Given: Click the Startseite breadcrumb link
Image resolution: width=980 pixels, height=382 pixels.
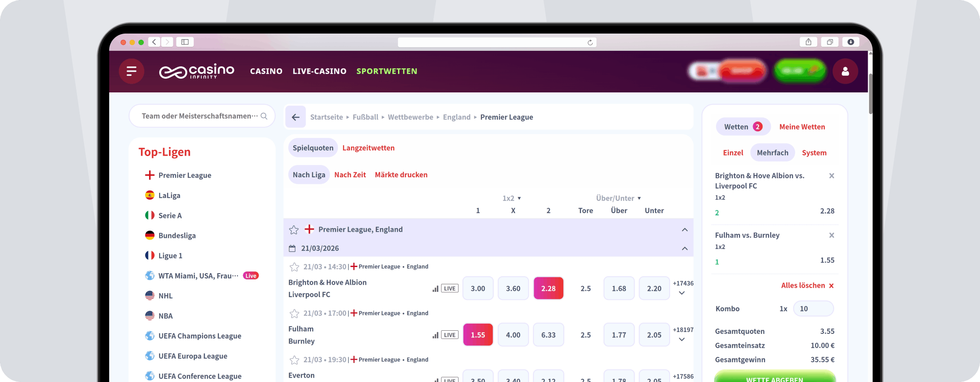Looking at the screenshot, I should tap(326, 117).
